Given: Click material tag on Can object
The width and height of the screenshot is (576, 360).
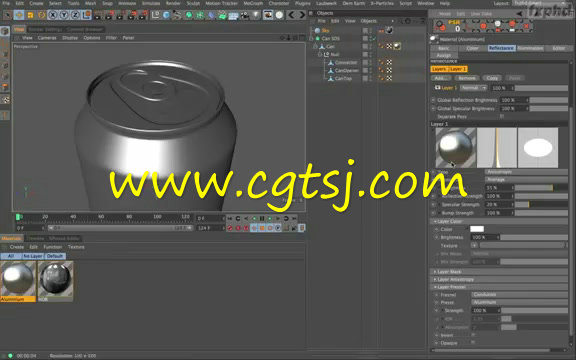Looking at the screenshot, I should point(397,46).
